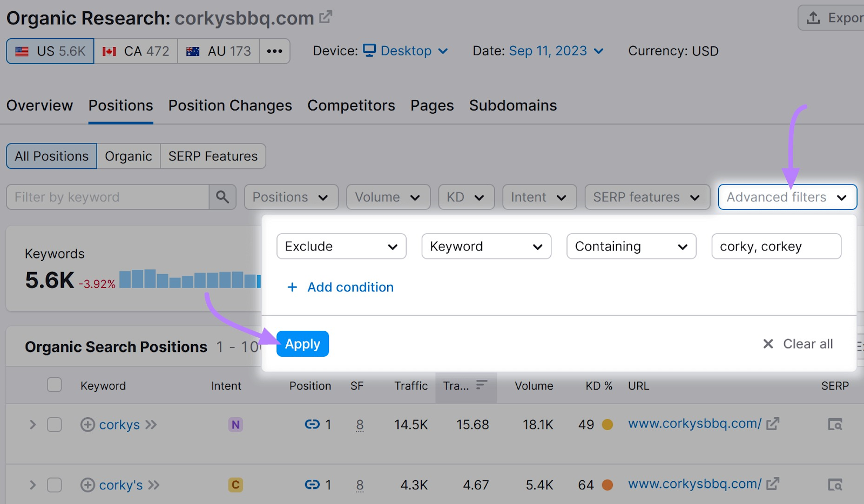Sort by the Volume column header

pyautogui.click(x=534, y=386)
